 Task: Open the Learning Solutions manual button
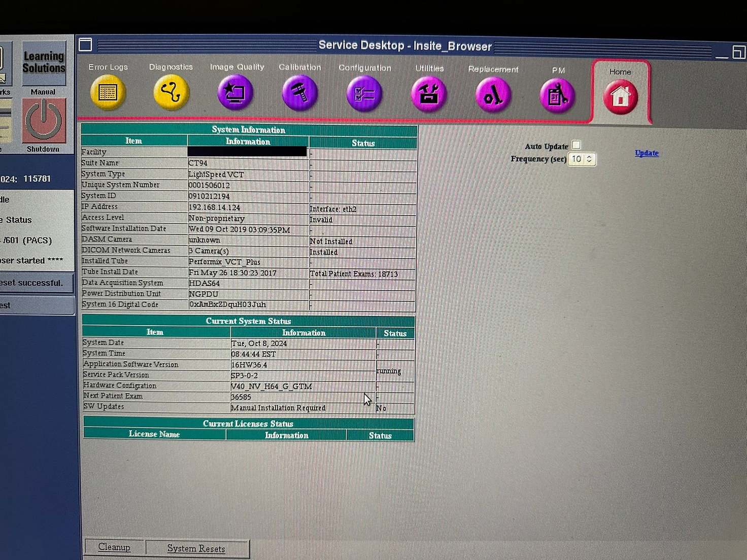44,63
